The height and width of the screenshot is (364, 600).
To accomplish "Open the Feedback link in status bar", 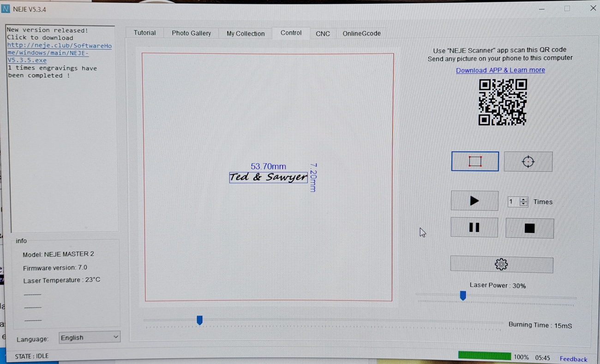I will (x=573, y=359).
